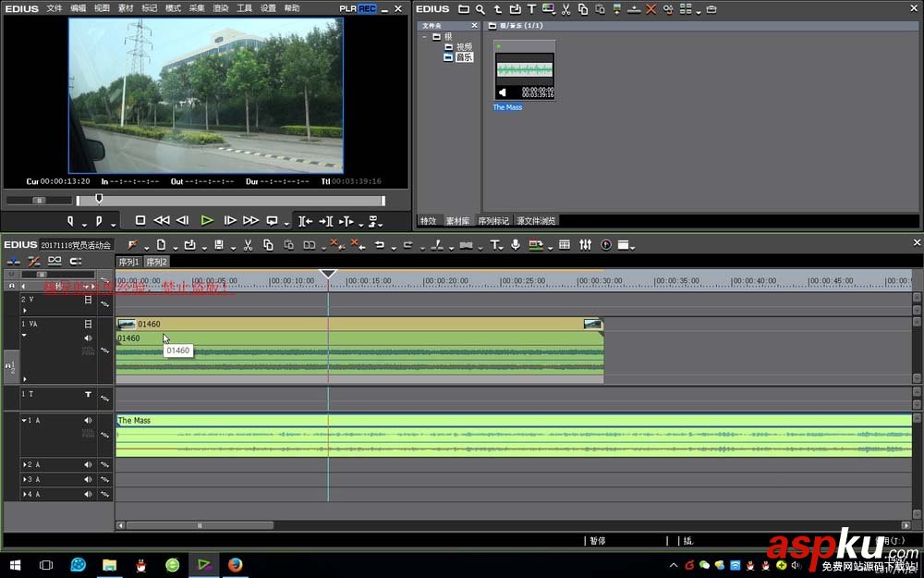The image size is (924, 578).
Task: Click the Folder icon in bin toolbar
Action: pos(464,9)
